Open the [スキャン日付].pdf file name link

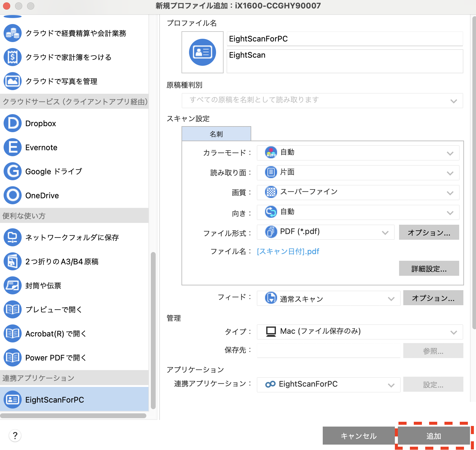click(288, 251)
